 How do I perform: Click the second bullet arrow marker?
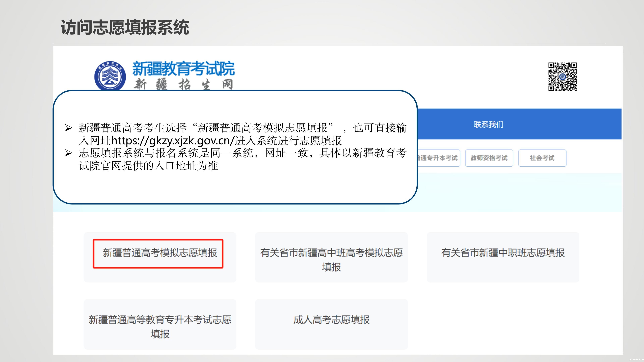click(68, 153)
